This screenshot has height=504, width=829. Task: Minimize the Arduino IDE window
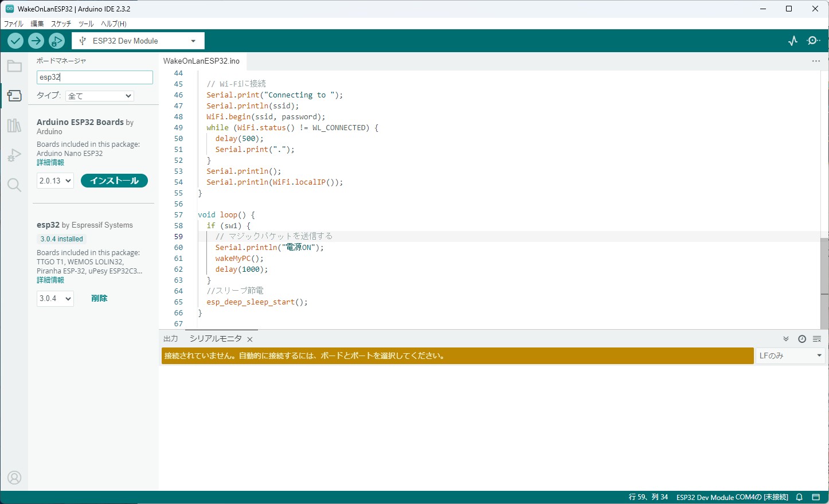pos(763,9)
